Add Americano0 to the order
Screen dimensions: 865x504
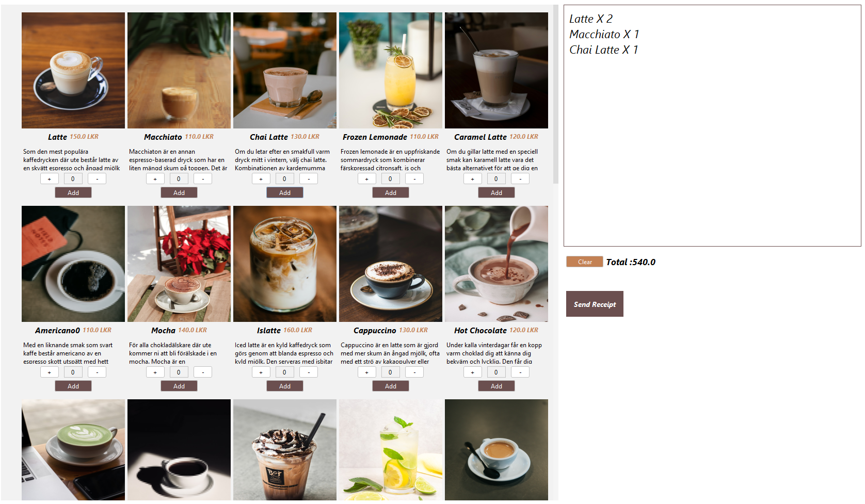[73, 386]
